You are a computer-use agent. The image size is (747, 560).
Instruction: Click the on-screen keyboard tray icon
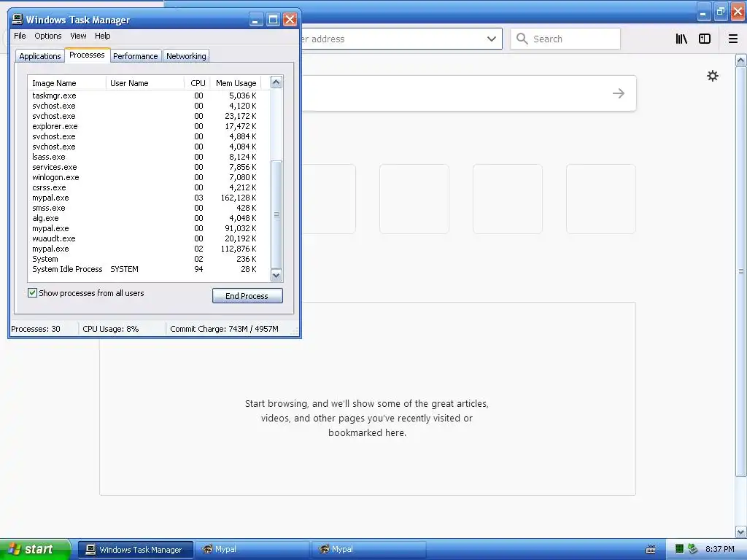click(x=650, y=550)
